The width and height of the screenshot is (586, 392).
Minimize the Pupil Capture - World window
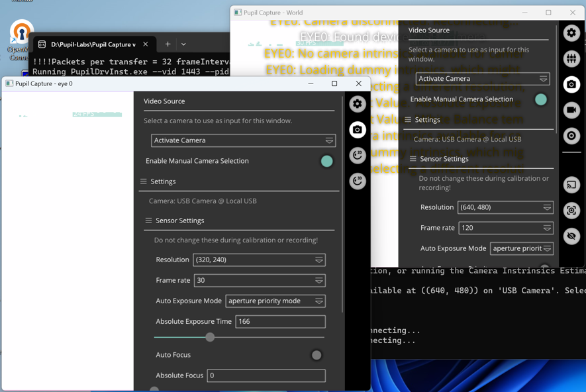click(x=524, y=13)
